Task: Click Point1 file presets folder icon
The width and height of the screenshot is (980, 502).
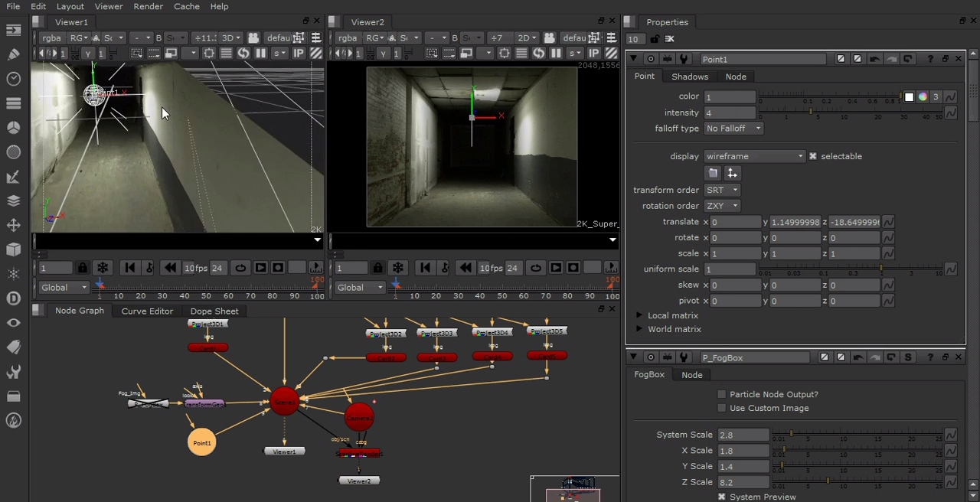Action: [713, 173]
